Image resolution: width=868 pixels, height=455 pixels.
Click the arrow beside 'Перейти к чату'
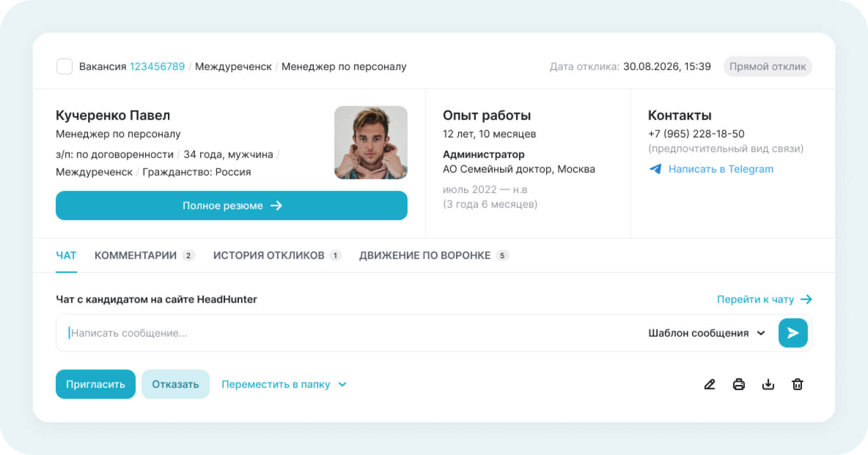click(806, 300)
